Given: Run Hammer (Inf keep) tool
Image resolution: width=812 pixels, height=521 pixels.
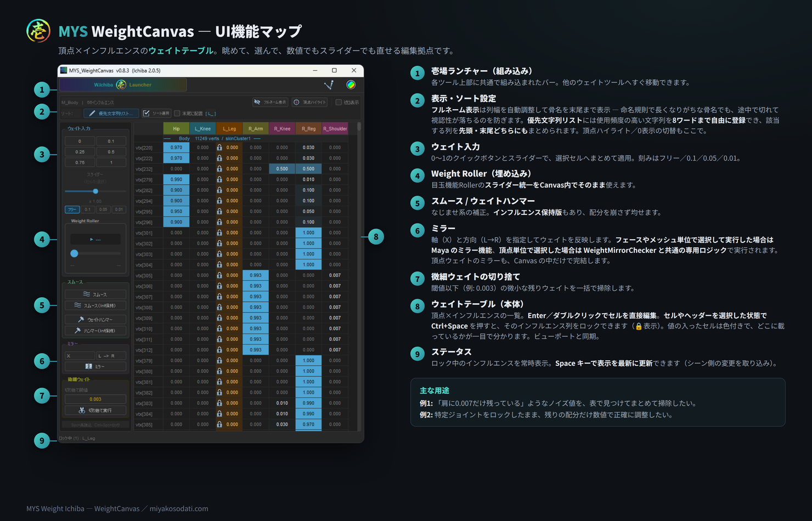Looking at the screenshot, I should [x=95, y=331].
